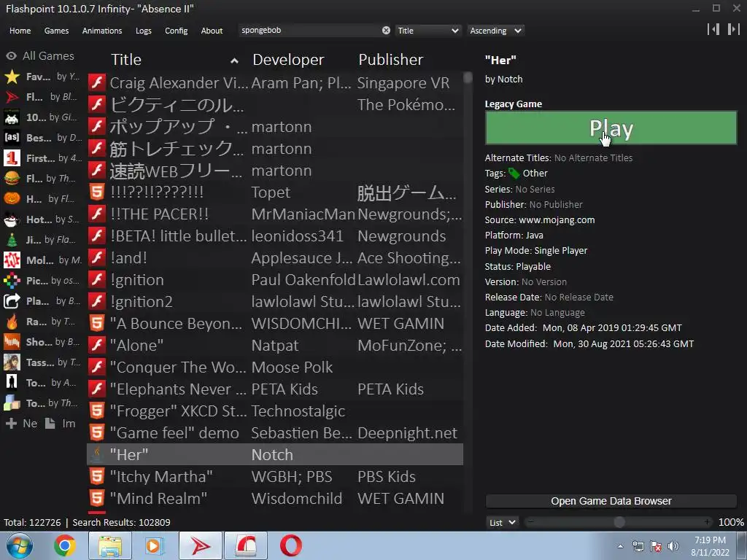
Task: Open the Ascending order dropdown
Action: pos(495,31)
